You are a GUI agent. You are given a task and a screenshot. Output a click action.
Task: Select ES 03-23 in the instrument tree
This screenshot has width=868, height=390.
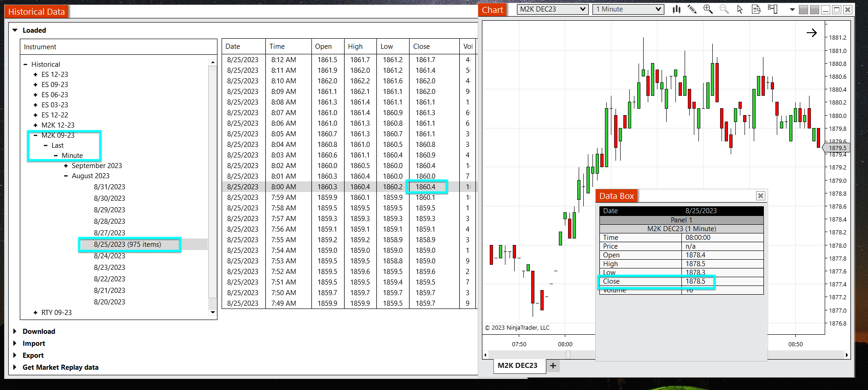(55, 105)
